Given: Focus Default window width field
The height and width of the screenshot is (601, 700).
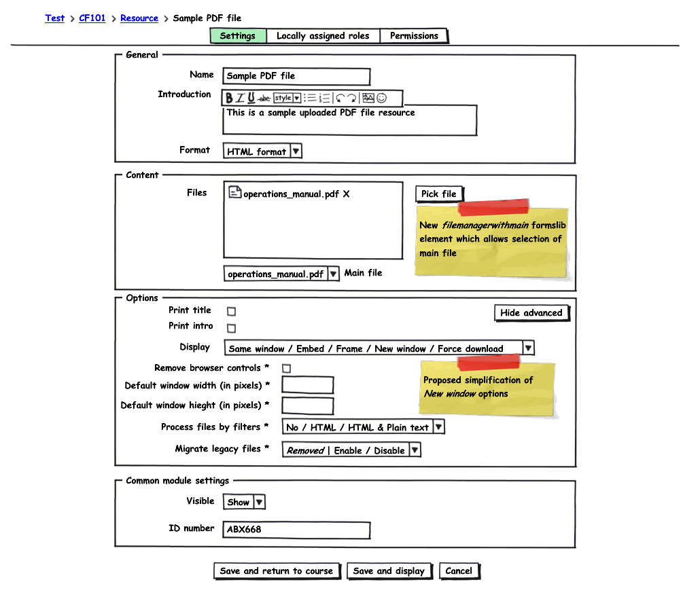Looking at the screenshot, I should click(308, 385).
